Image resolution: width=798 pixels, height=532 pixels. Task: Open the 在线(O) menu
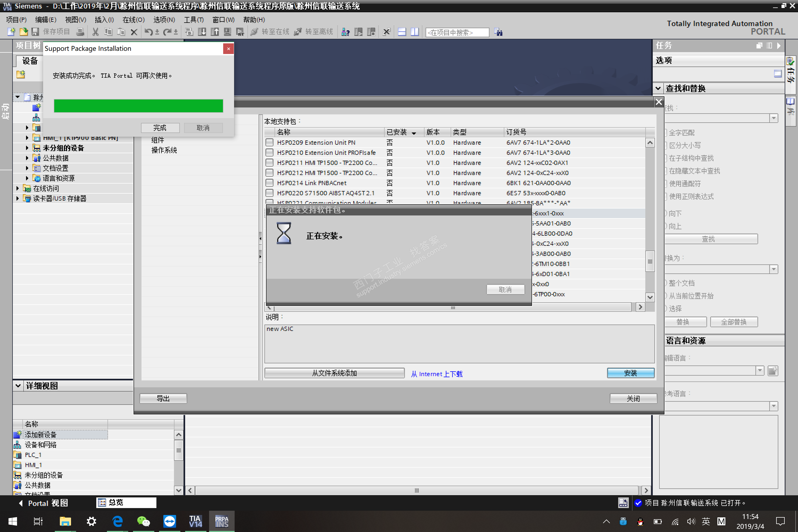[133, 20]
